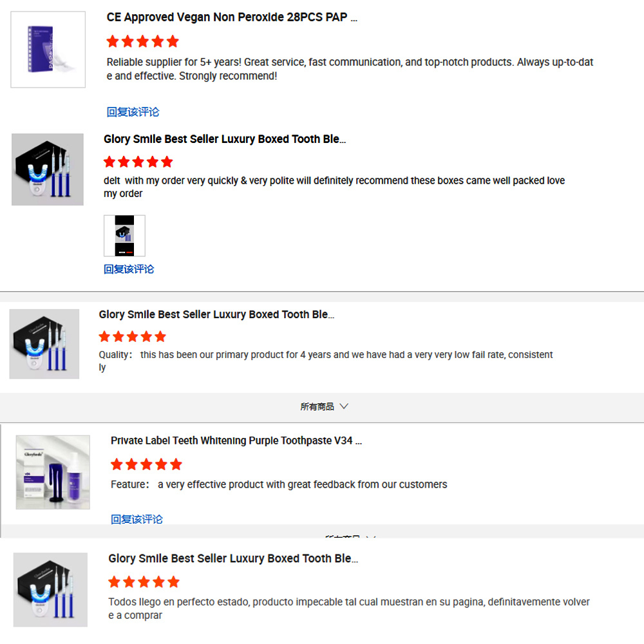Open CE Approved Vegan Non Peroxide 28PCS title
Image resolution: width=644 pixels, height=644 pixels.
[232, 17]
